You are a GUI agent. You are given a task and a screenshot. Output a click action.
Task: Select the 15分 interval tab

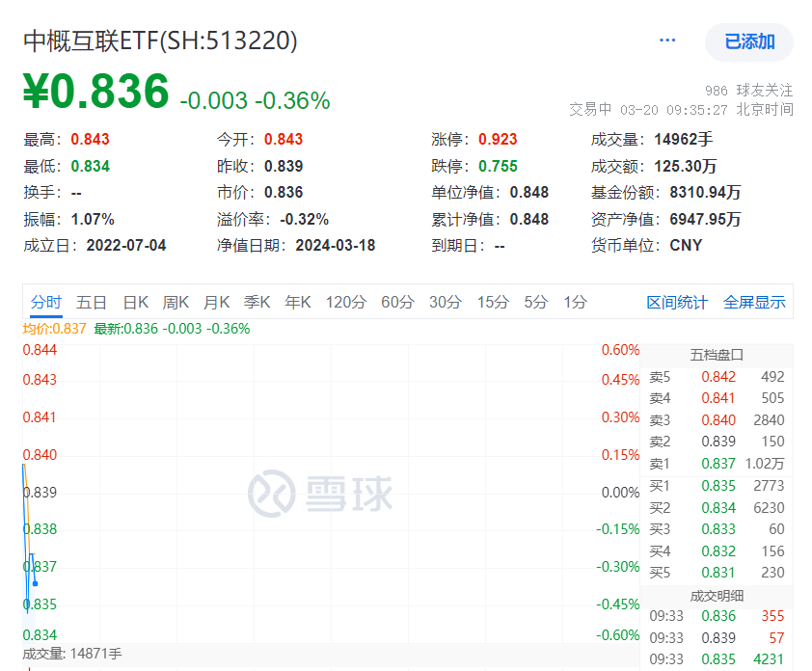tap(493, 302)
